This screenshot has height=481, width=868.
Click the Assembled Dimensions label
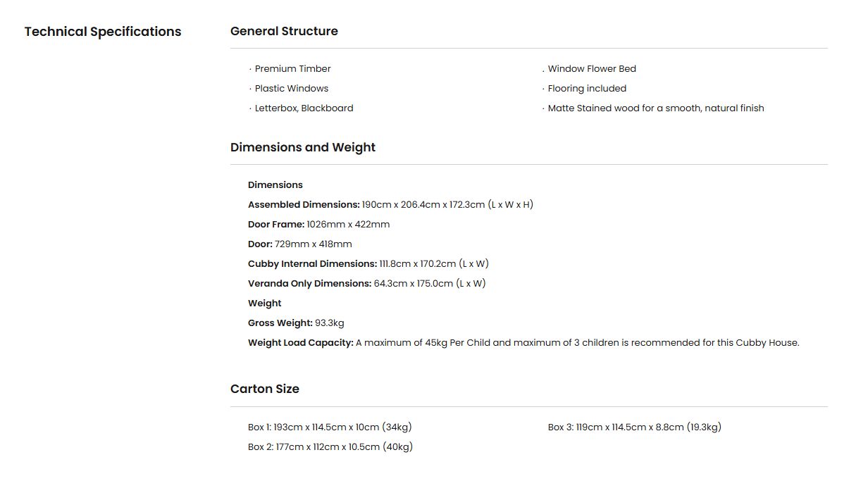(x=304, y=205)
